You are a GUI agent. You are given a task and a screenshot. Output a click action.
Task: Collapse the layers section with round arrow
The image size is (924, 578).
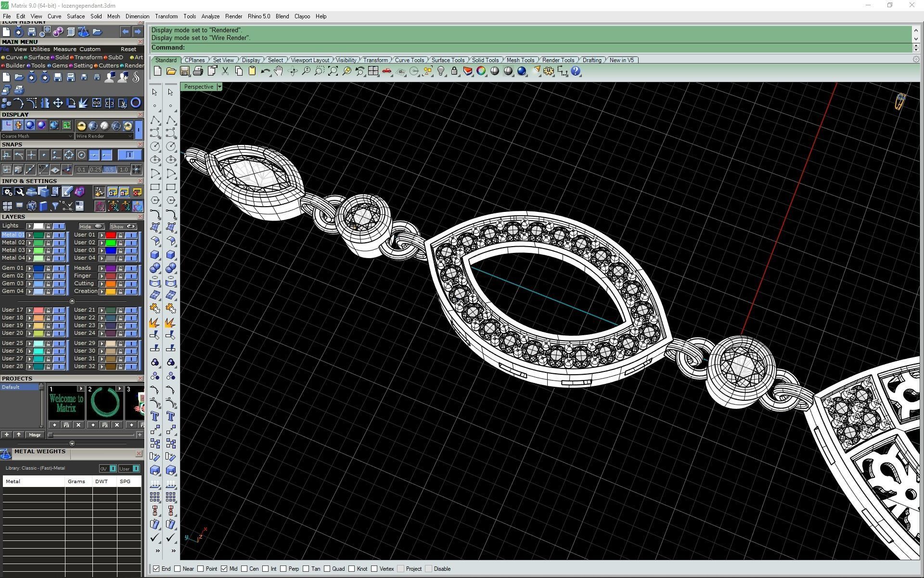[x=72, y=301]
